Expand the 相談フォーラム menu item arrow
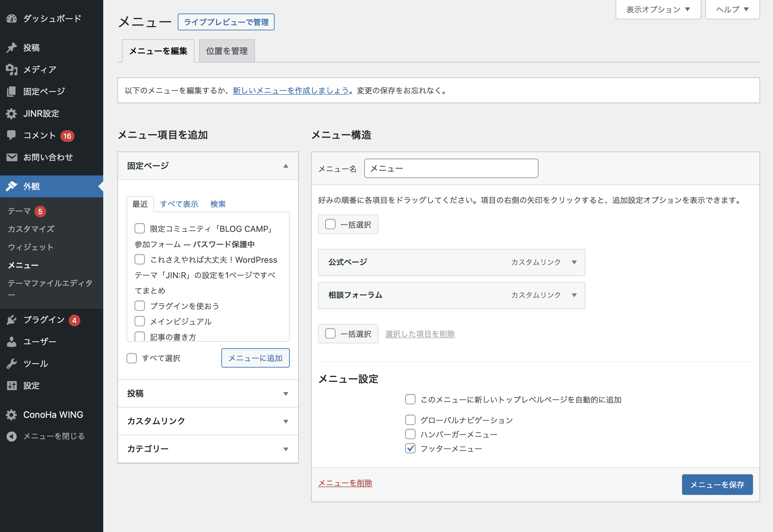Viewport: 773px width, 532px height. [x=574, y=295]
